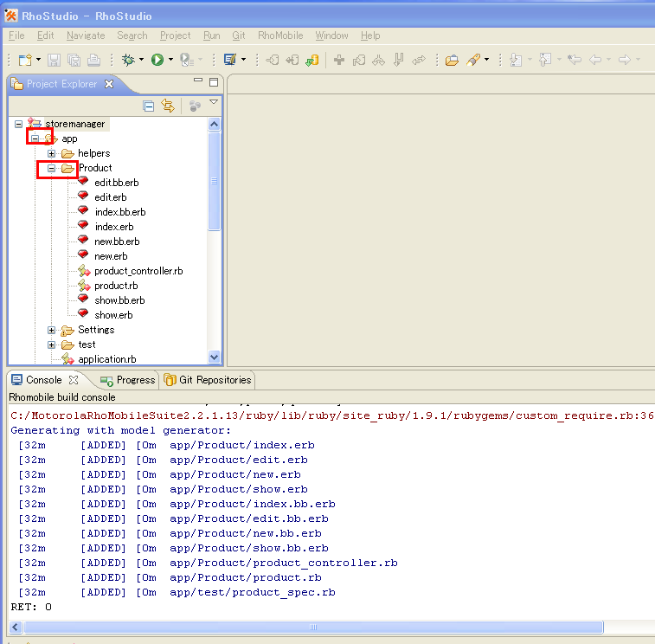Click the External Tools run icon
This screenshot has width=655, height=644.
[x=186, y=61]
